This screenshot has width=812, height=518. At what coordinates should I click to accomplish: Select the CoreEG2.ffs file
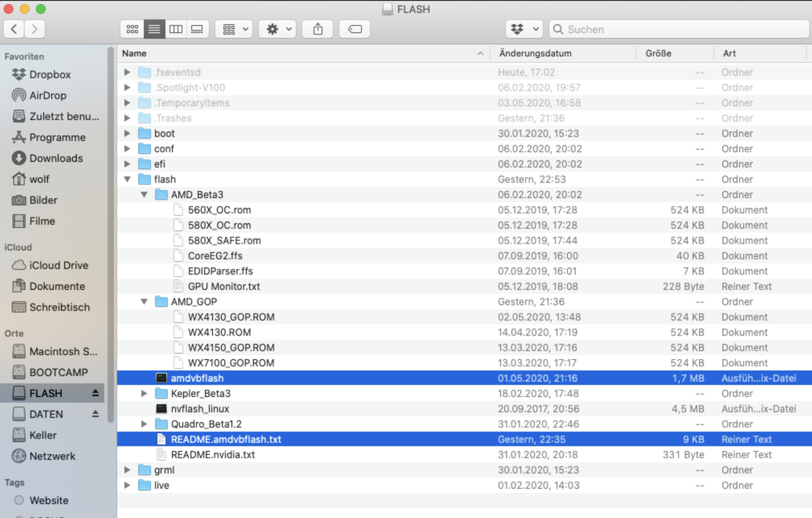pos(464,256)
